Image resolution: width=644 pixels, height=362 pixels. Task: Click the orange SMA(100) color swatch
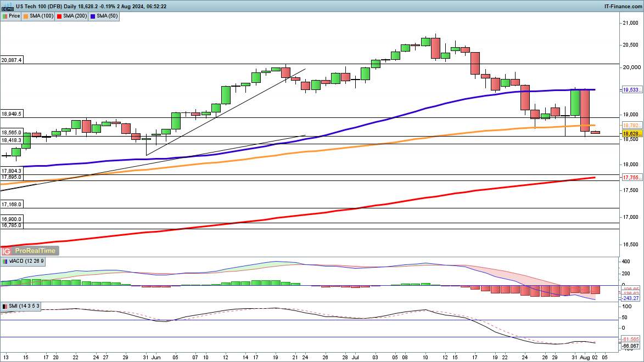click(26, 16)
